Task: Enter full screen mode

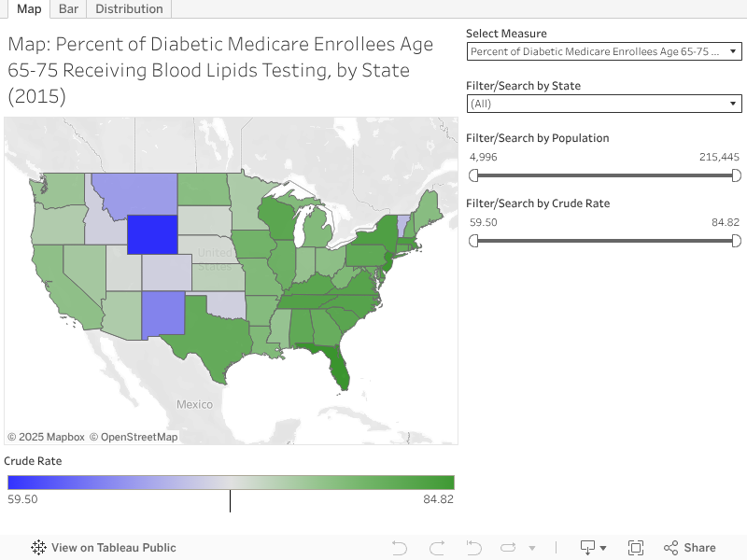Action: [x=636, y=548]
